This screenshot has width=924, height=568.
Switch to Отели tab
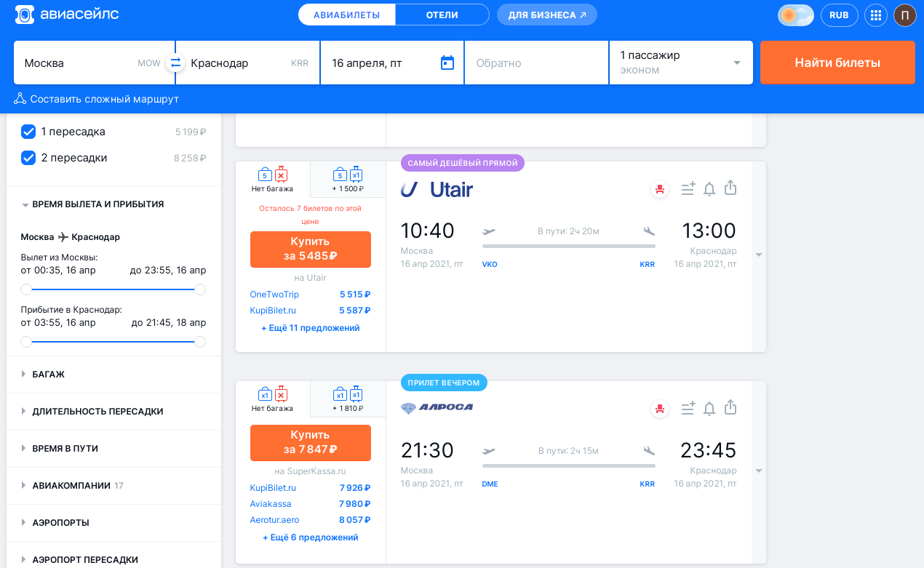pos(442,15)
